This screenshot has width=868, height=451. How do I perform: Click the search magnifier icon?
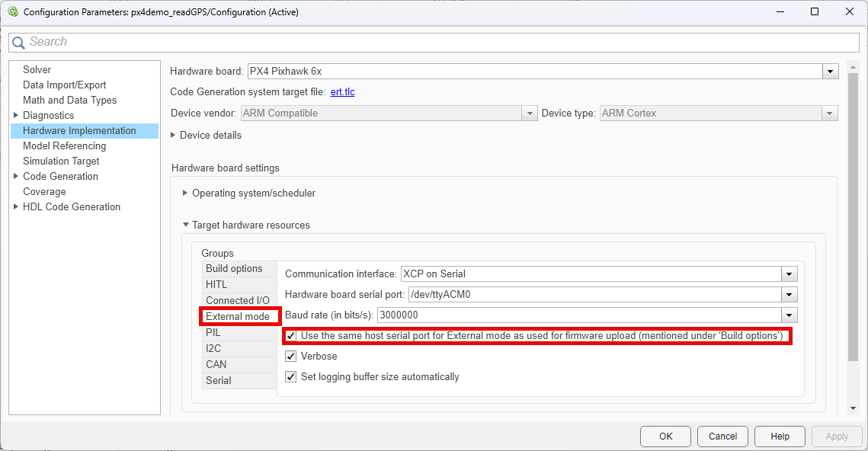tap(18, 42)
